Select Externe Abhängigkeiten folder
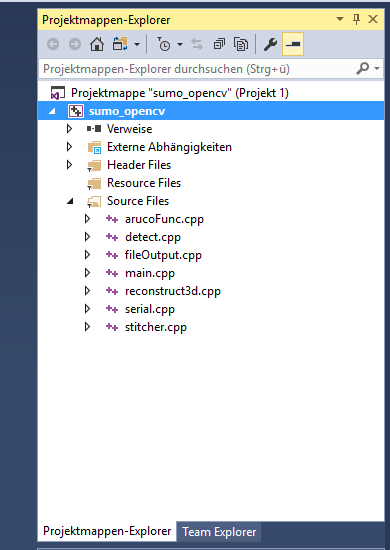This screenshot has height=550, width=390. [169, 147]
